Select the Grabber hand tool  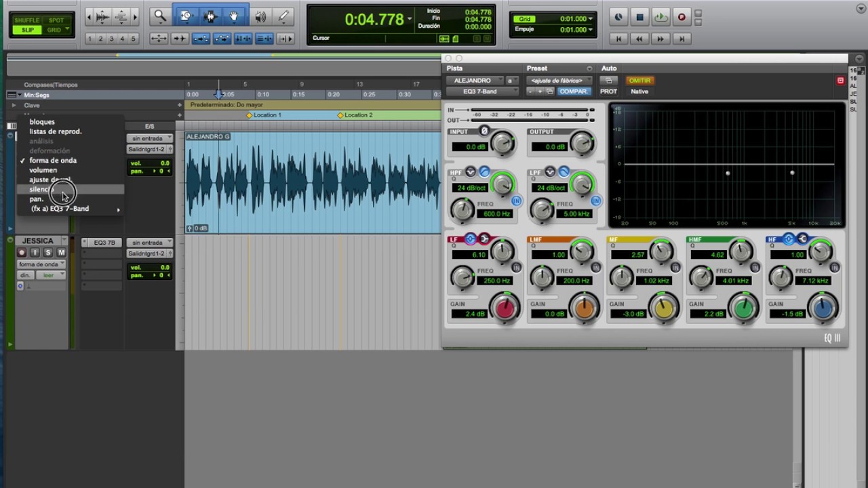tap(235, 16)
